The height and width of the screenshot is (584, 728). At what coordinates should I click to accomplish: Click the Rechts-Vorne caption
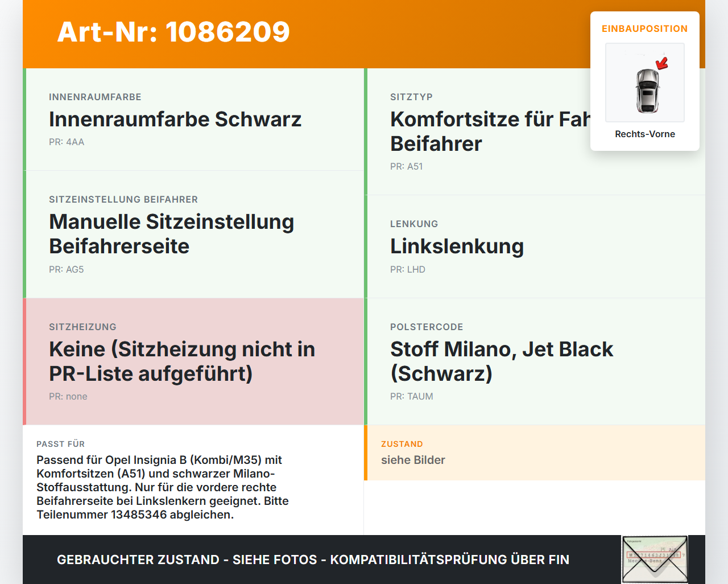(645, 134)
